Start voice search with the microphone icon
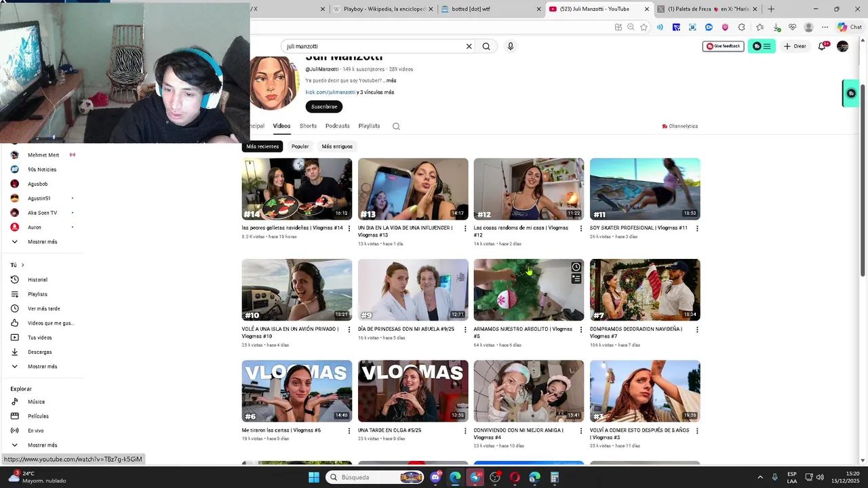Image resolution: width=868 pixels, height=488 pixels. [x=511, y=47]
